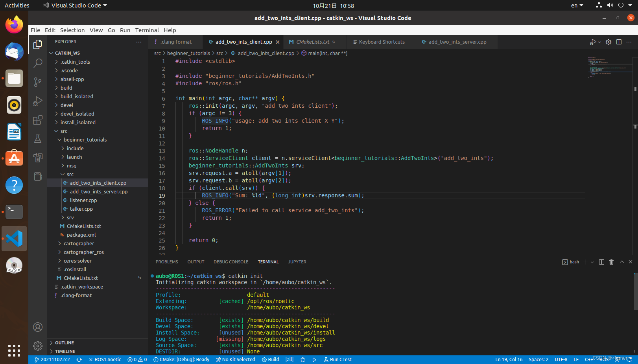The height and width of the screenshot is (364, 638).
Task: Open Source Control view in Activity Bar
Action: point(37,82)
